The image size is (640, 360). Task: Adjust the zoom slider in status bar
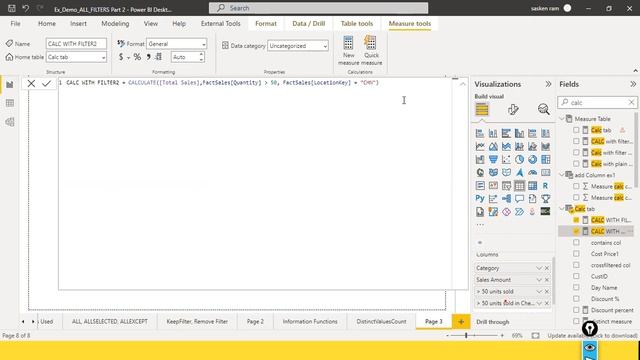[466, 336]
